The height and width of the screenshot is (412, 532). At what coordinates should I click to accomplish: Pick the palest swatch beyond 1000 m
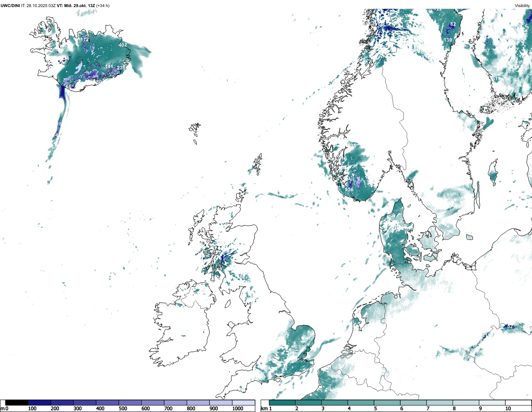(x=244, y=402)
